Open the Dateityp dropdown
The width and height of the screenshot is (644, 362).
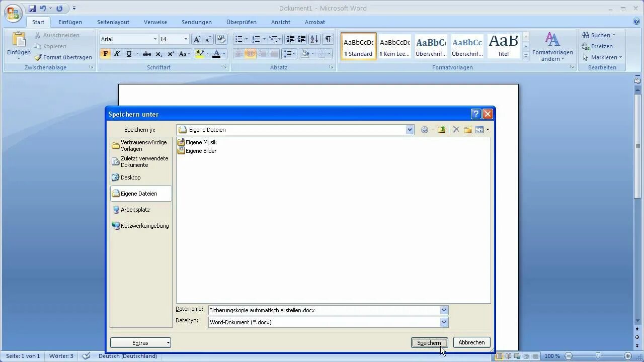pos(444,322)
